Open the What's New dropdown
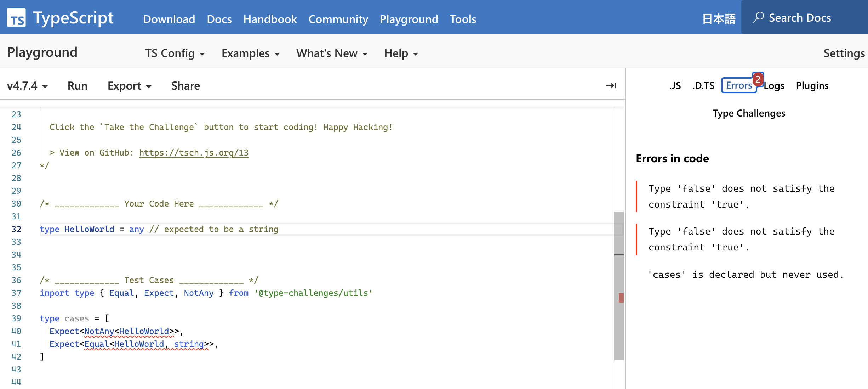The width and height of the screenshot is (868, 389). click(x=332, y=53)
